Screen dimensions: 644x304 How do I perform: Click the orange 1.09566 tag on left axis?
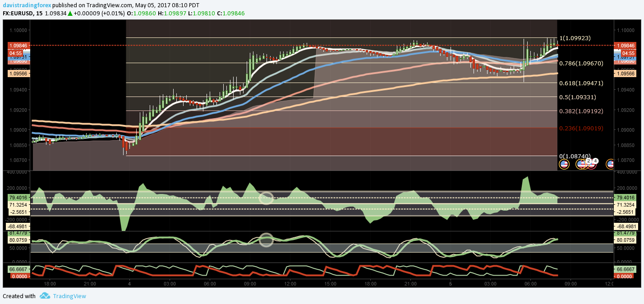19,74
